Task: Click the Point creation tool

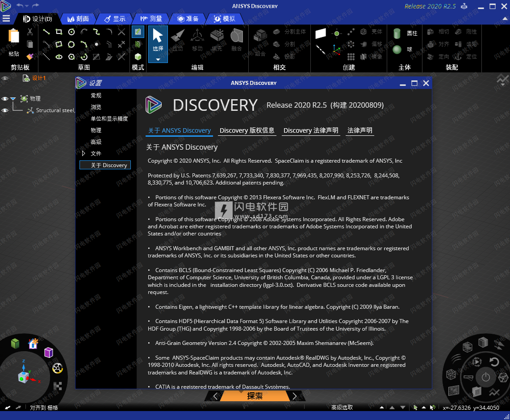Action: [337, 33]
